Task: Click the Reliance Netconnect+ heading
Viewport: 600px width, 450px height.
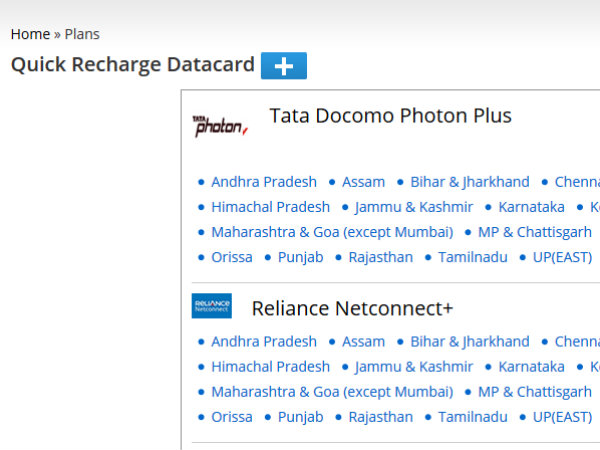Action: [x=352, y=308]
